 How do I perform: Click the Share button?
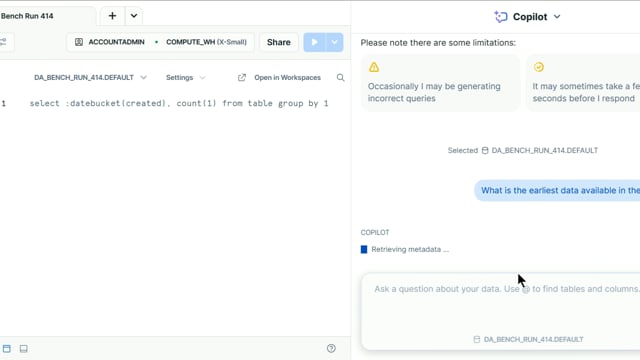[279, 42]
